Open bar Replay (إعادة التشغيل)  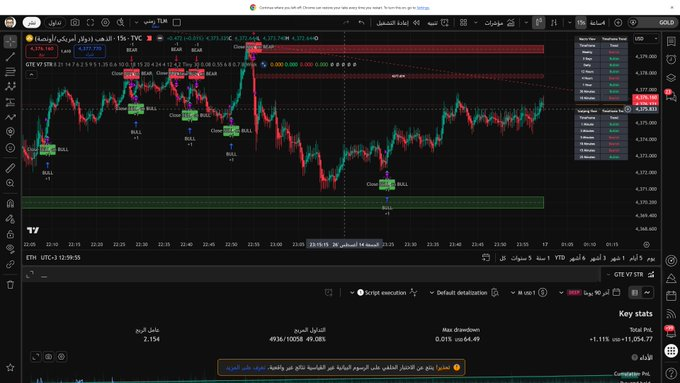(x=398, y=23)
